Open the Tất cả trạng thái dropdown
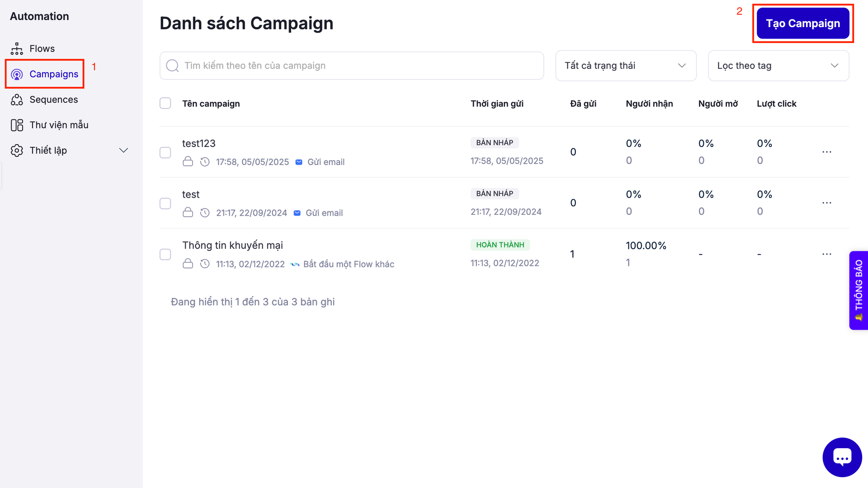This screenshot has width=868, height=488. click(x=625, y=66)
